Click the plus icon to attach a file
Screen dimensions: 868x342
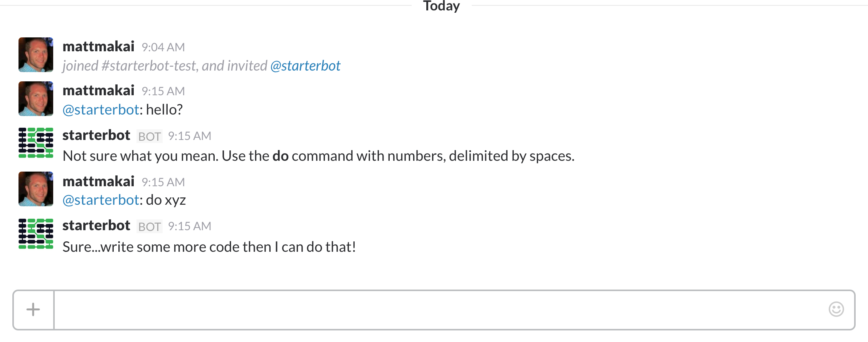(33, 310)
